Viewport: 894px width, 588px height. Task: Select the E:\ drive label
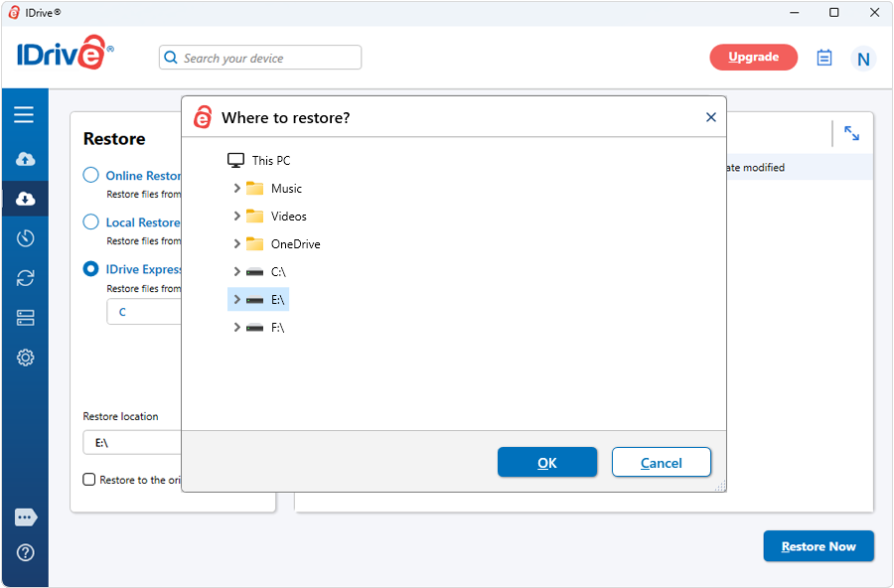tap(278, 299)
